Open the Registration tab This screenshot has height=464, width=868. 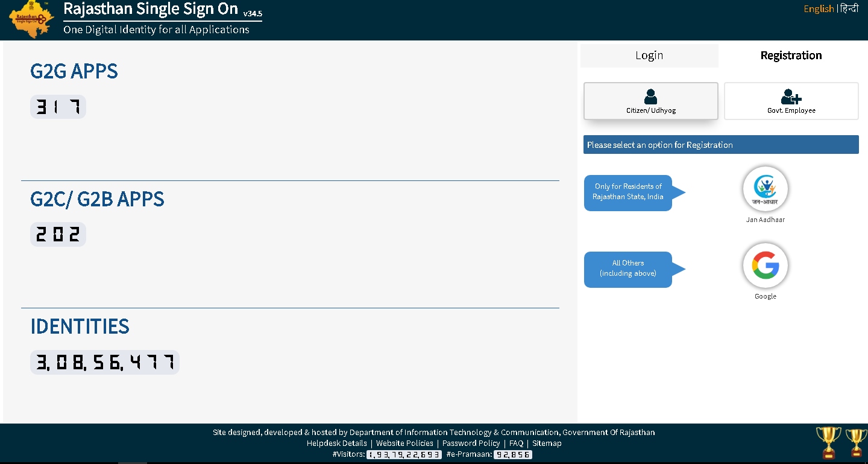pos(791,56)
